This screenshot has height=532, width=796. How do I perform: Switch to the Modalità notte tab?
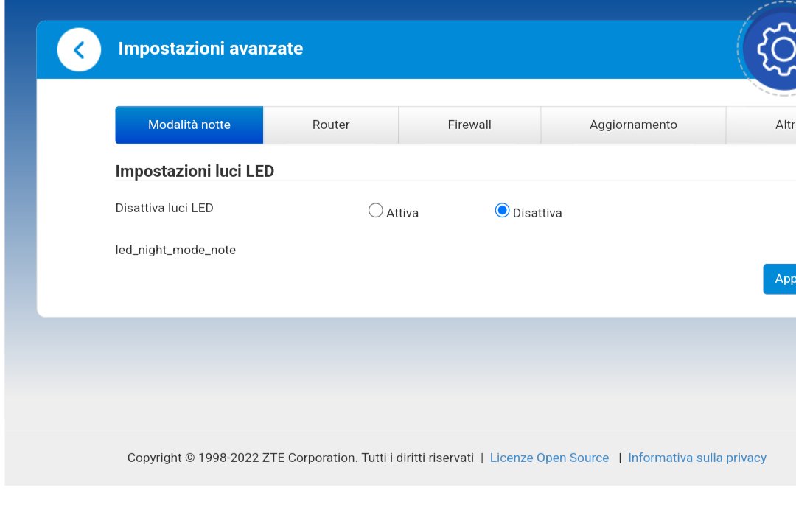click(189, 125)
